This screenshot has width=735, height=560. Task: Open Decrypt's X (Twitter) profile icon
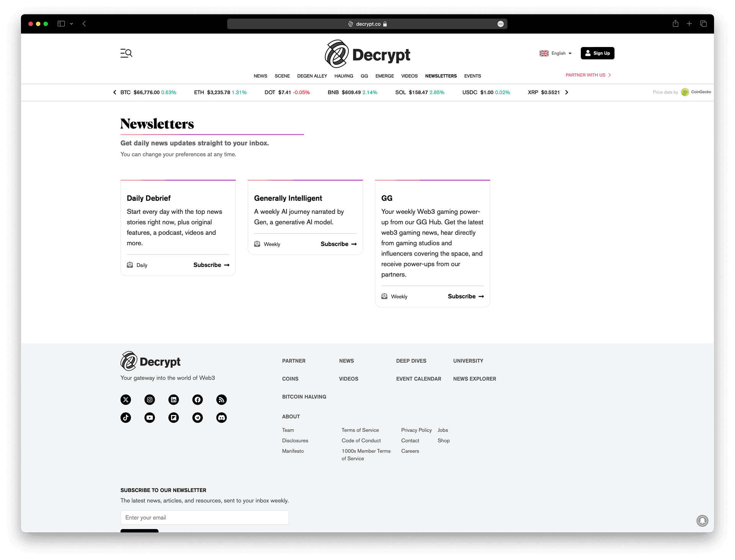[x=126, y=400]
